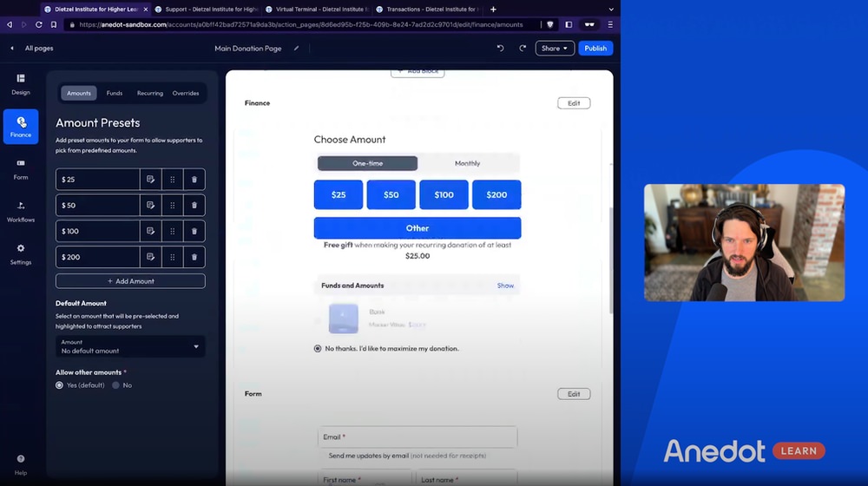Choose the $25 donation button
The height and width of the screenshot is (486, 868).
coord(339,195)
